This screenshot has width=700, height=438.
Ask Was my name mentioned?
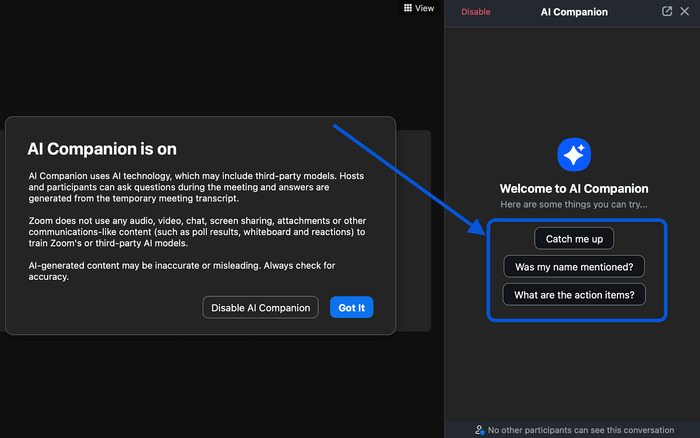tap(574, 267)
